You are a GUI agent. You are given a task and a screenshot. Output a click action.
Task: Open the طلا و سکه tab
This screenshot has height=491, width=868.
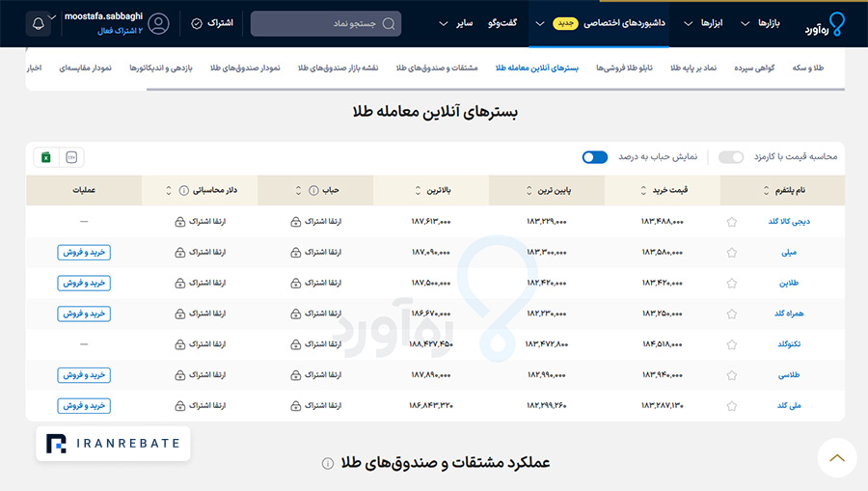coord(807,68)
